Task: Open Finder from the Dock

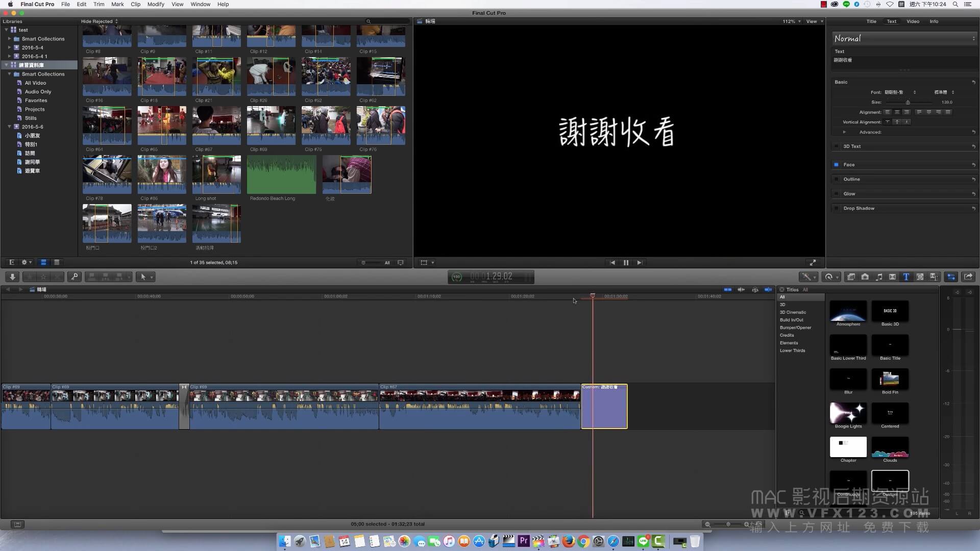Action: pos(285,541)
